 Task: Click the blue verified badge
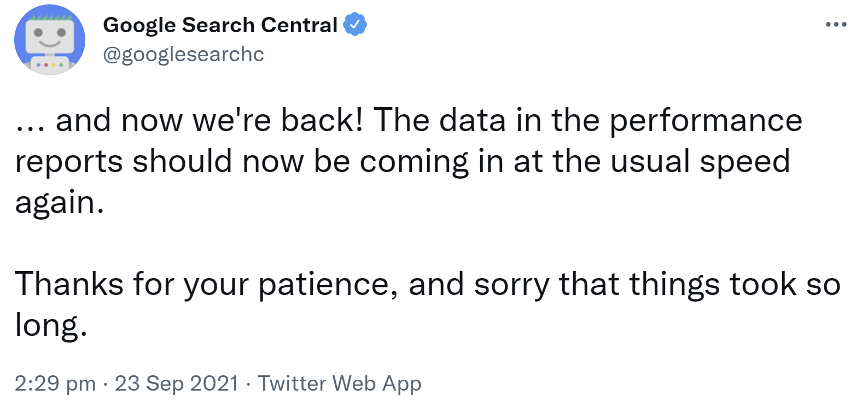pyautogui.click(x=355, y=25)
